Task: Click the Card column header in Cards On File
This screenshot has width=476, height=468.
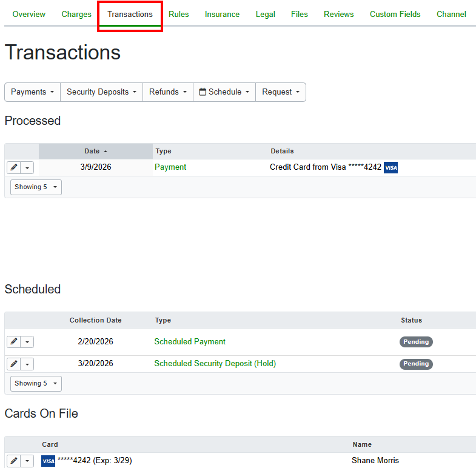Action: point(50,444)
